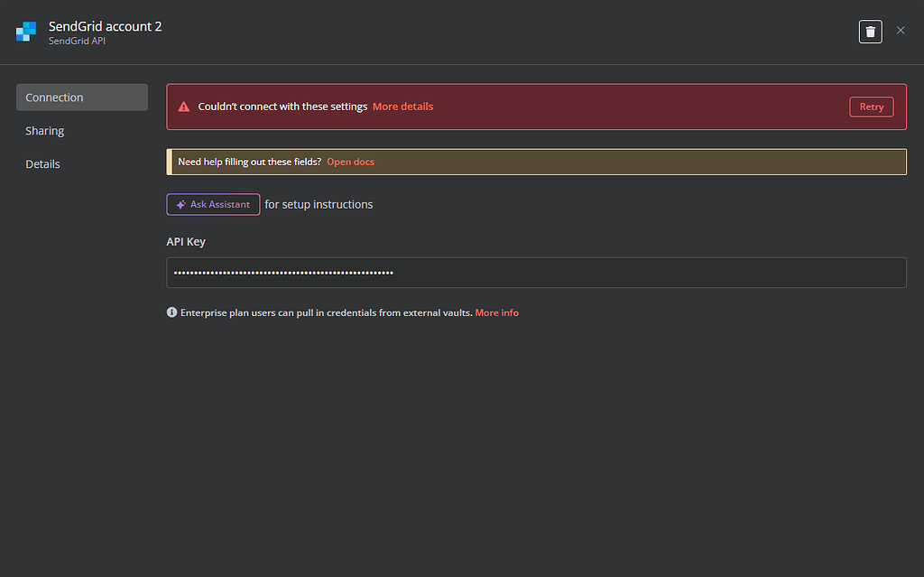Click the Ask Assistant button text
Viewport: 924px width, 577px height.
219,205
